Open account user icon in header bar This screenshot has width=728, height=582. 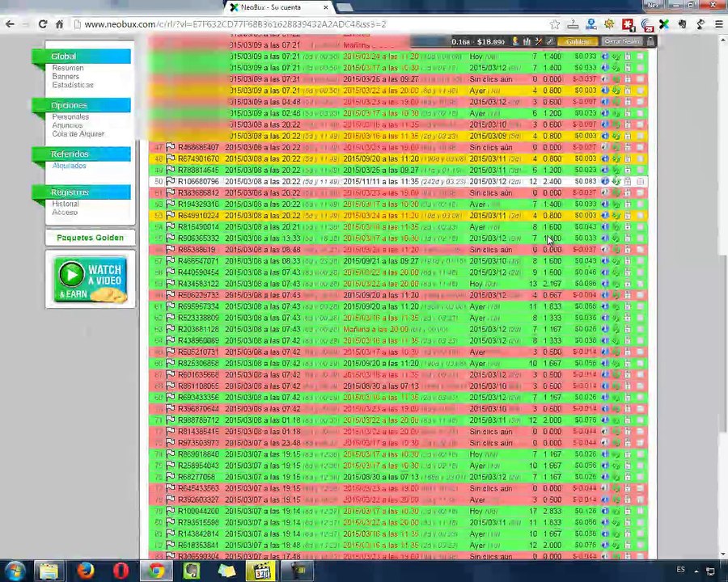click(x=515, y=41)
